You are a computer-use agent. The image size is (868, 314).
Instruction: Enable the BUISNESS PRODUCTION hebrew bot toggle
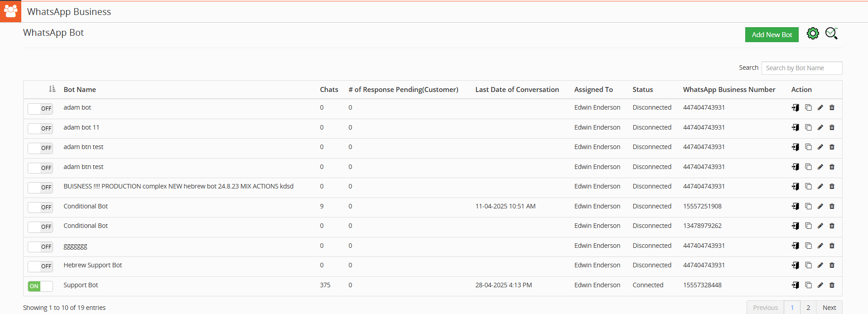click(x=40, y=188)
